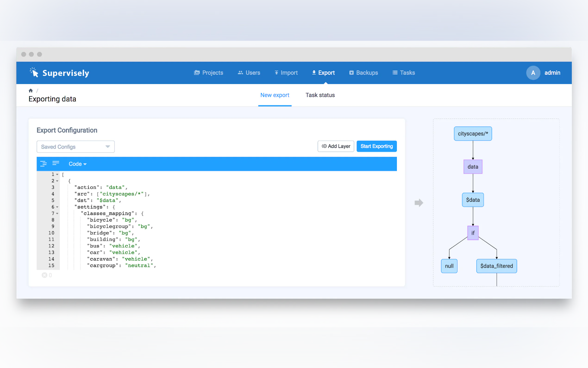Open the Projects page

coord(208,73)
